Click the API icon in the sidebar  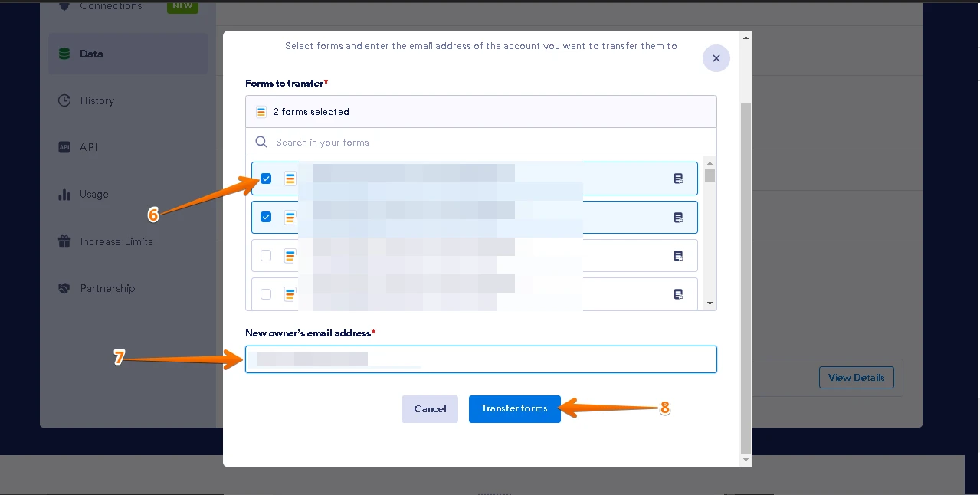pyautogui.click(x=64, y=147)
